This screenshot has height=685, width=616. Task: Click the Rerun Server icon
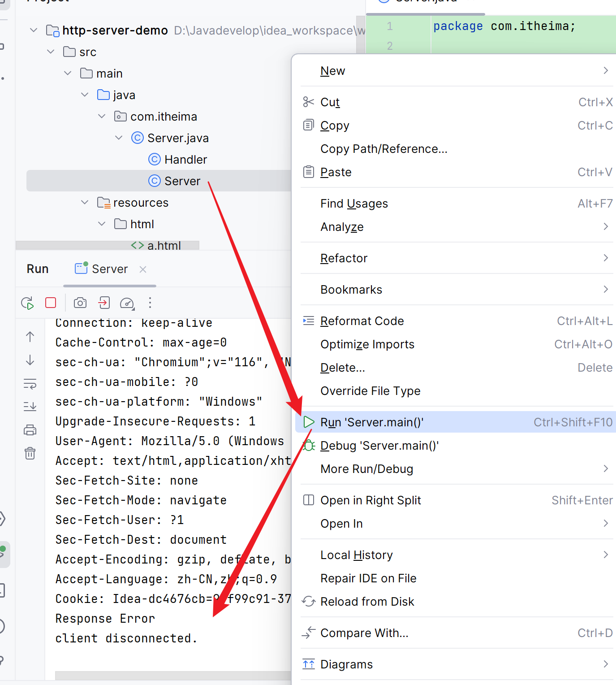pyautogui.click(x=27, y=303)
